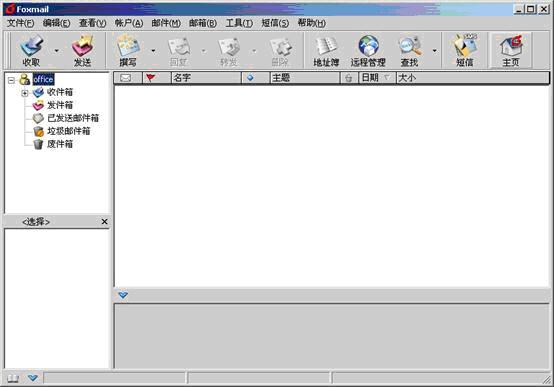Click the blue arrow icon in status bar
The width and height of the screenshot is (554, 387).
pos(33,378)
